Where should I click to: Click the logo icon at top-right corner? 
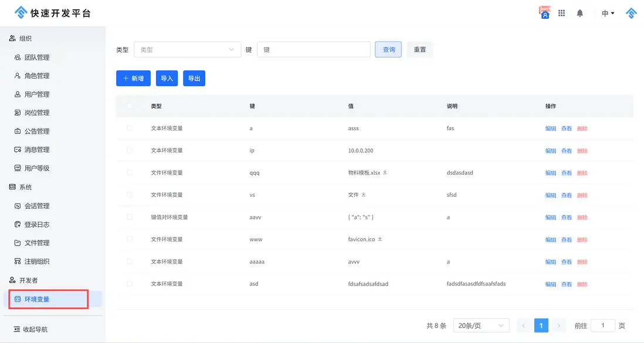(631, 13)
